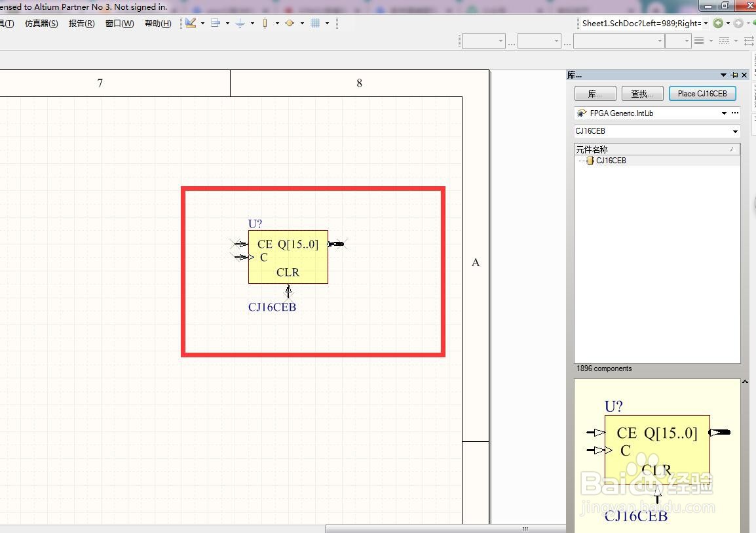
Task: Click the line weight icon
Action: point(698,41)
